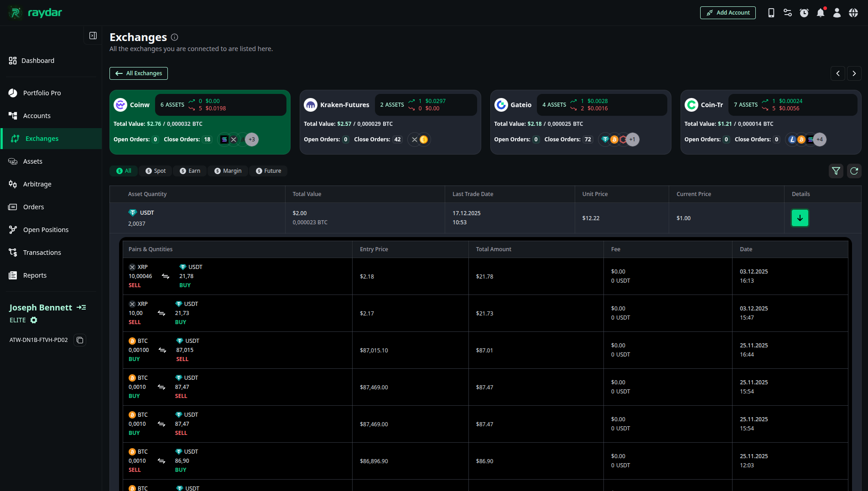Click the filter funnel icon above the table

point(836,171)
